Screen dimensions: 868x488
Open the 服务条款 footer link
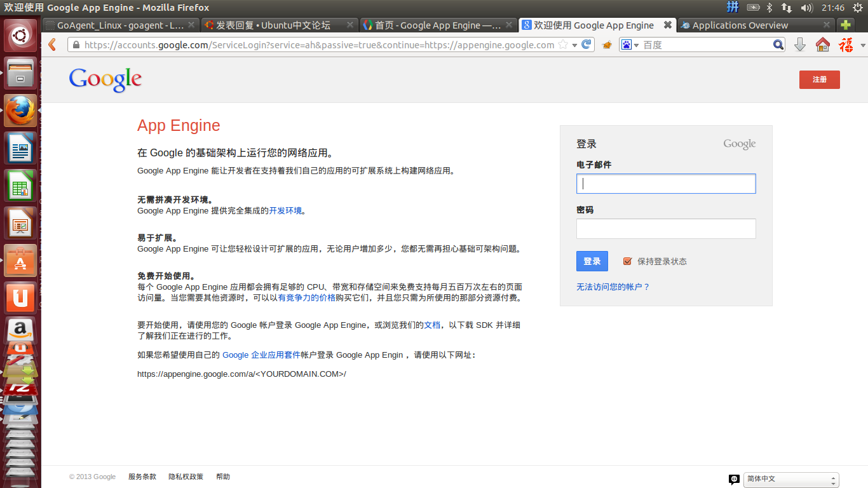pos(142,477)
